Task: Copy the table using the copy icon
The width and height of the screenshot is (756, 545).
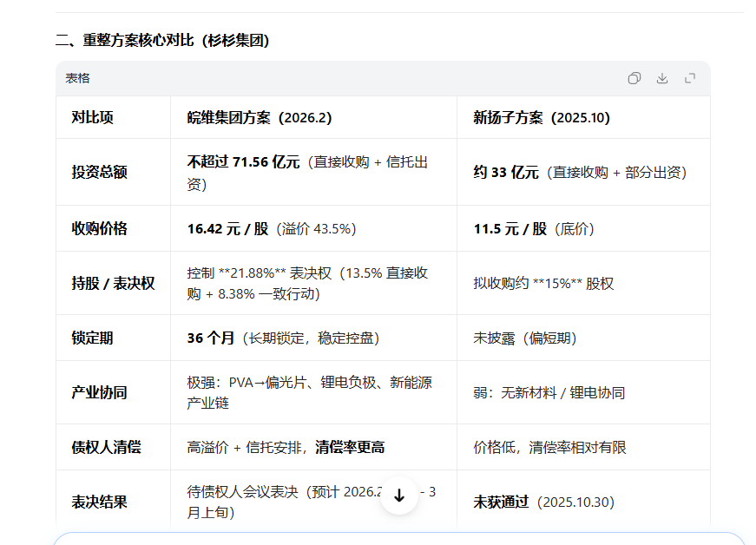Action: 634,78
